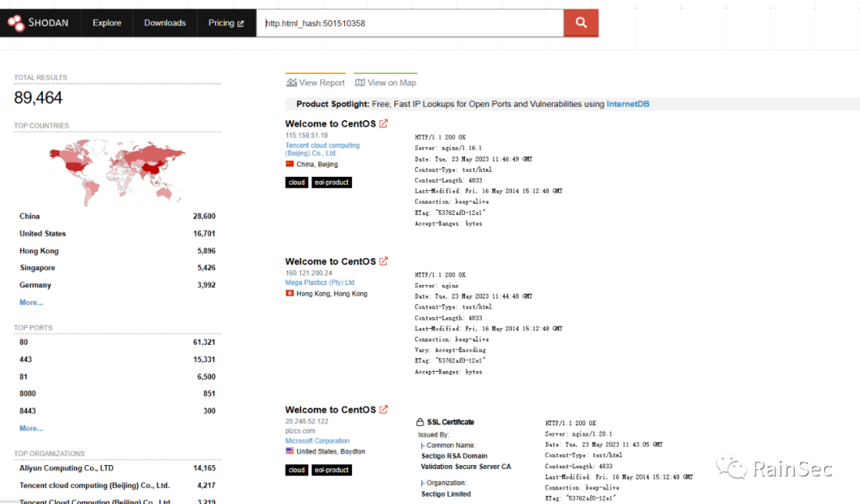Open Mega Plastics (Pty) Ltd link
Image resolution: width=860 pixels, height=504 pixels.
320,283
